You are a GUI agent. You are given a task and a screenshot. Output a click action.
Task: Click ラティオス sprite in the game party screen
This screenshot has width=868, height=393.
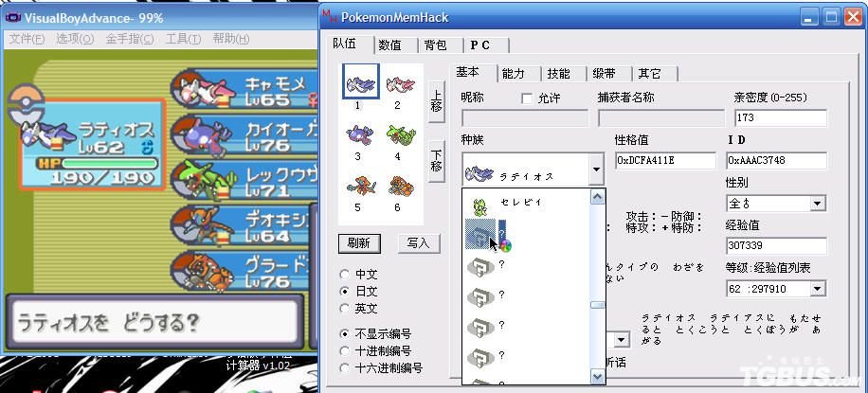(46, 134)
